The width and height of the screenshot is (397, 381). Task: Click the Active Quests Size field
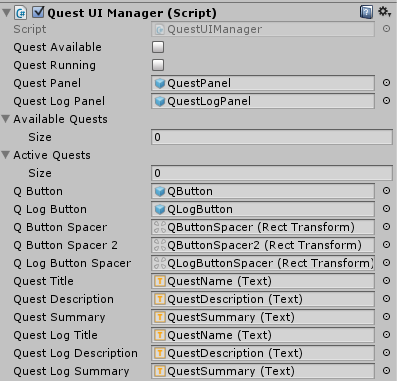coord(272,173)
